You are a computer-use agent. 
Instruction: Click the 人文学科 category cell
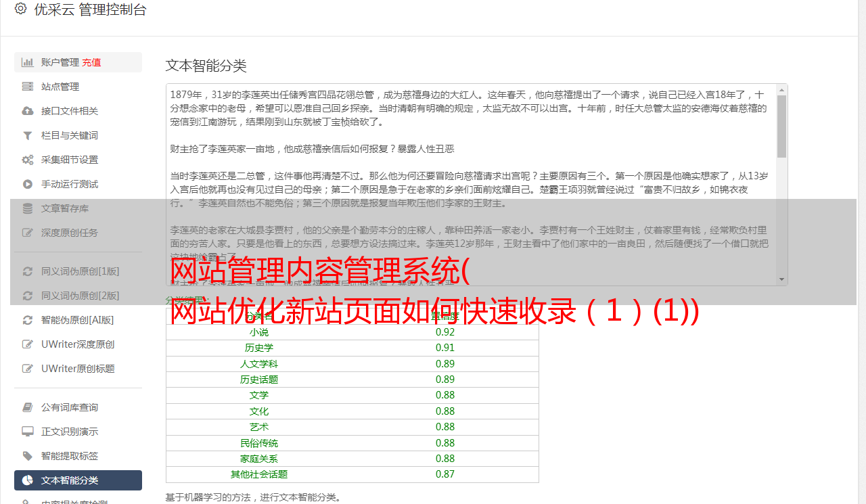259,364
